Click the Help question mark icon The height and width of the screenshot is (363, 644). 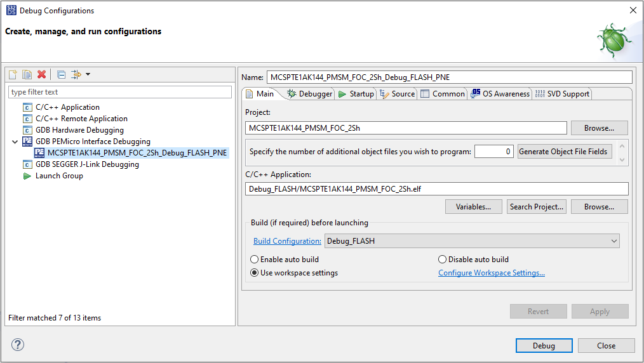point(17,345)
